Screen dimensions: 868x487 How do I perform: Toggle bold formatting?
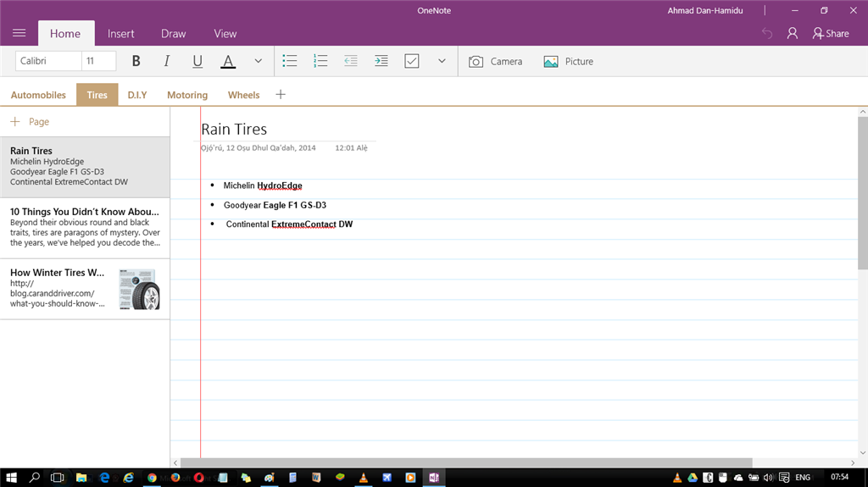(x=136, y=61)
